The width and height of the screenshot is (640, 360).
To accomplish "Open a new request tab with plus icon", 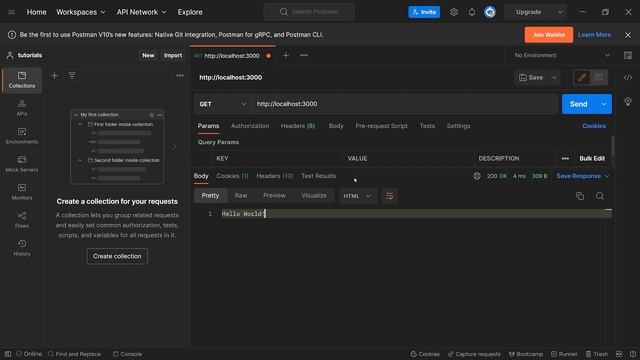I will tap(286, 55).
